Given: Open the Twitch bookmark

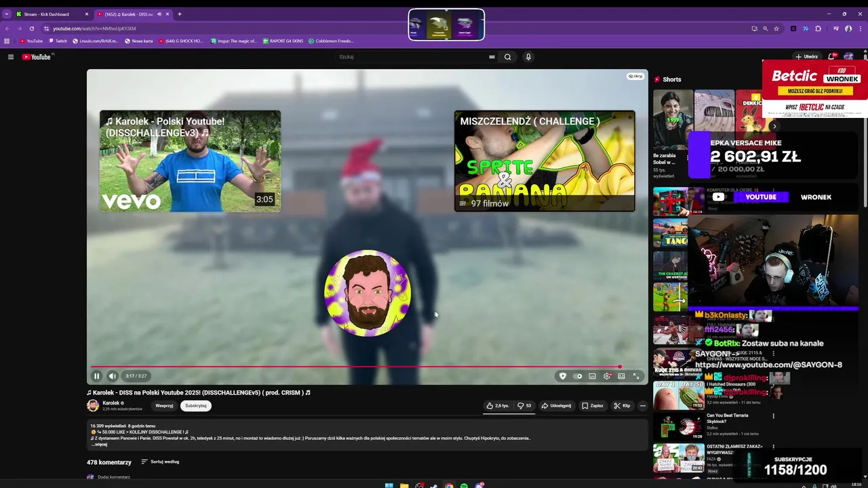Looking at the screenshot, I should 58,41.
